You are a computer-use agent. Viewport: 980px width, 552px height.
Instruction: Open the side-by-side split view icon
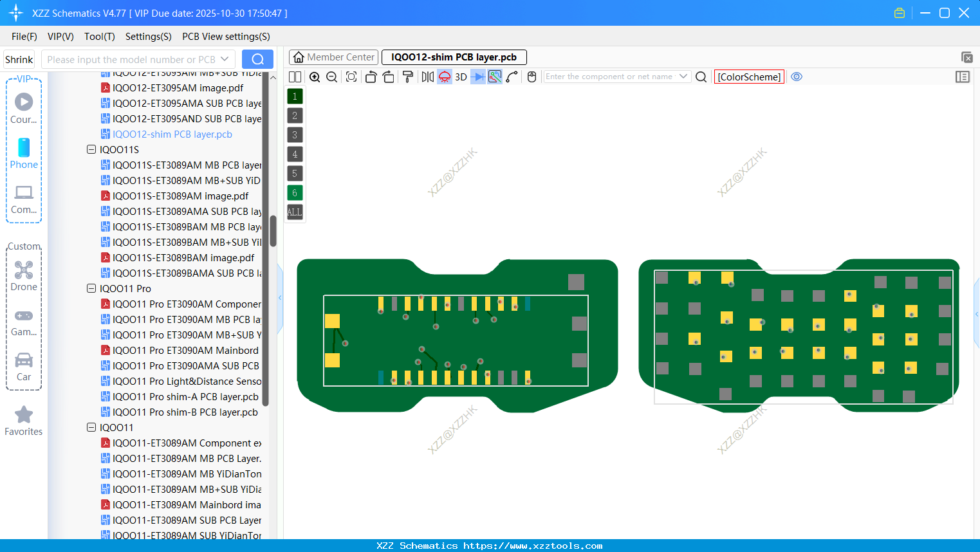click(295, 77)
